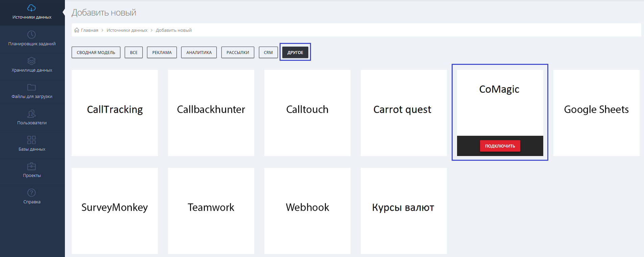Viewport: 644px width, 257px height.
Task: Open Databases grid icon
Action: point(31,140)
